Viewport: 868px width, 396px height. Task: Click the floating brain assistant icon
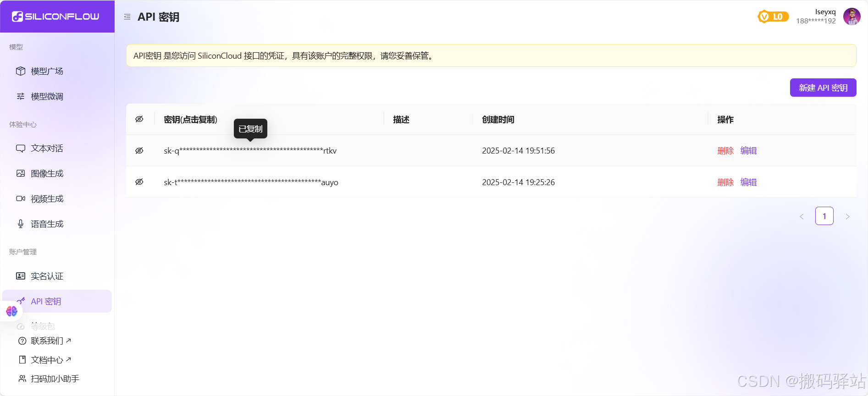tap(11, 311)
